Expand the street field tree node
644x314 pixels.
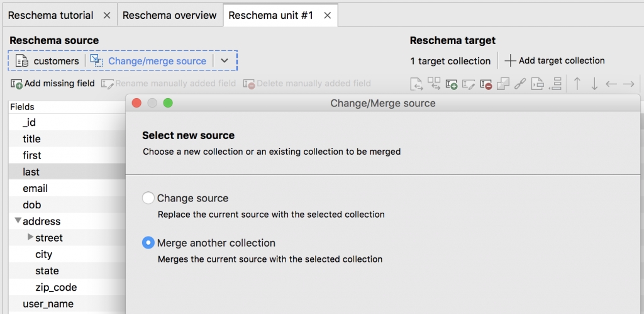click(x=30, y=237)
